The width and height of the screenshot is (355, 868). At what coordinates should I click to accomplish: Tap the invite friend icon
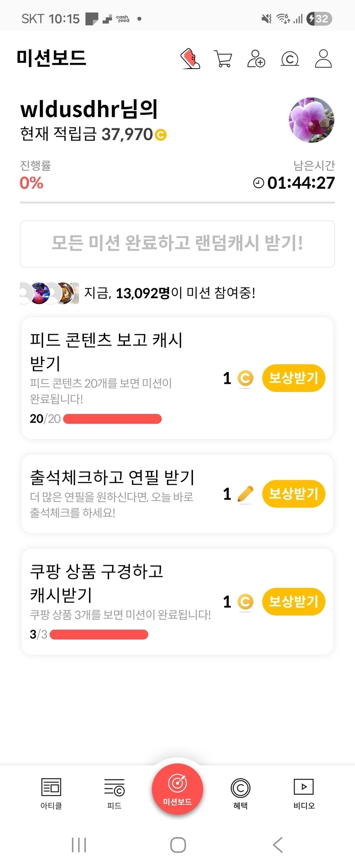tap(256, 59)
